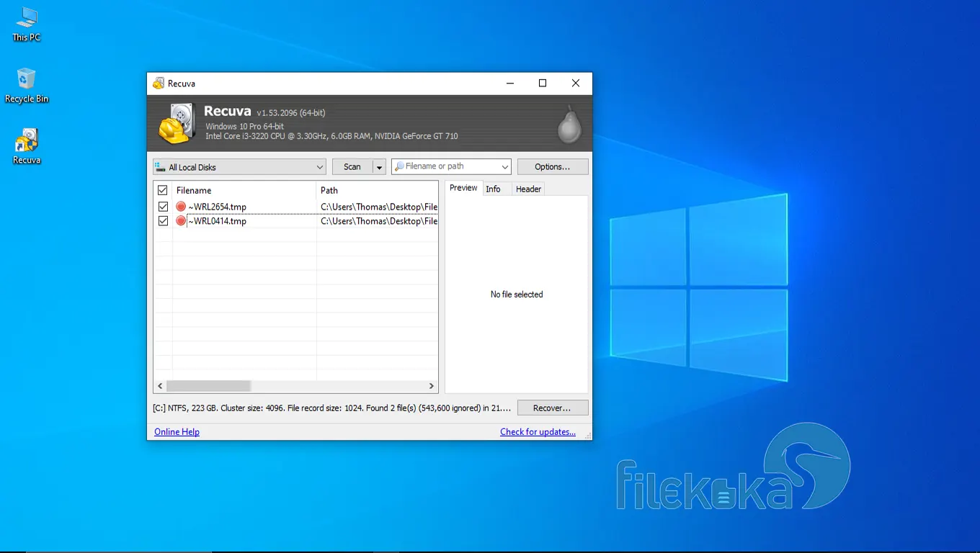Select the ~WRL2654.tmp file name
This screenshot has width=980, height=553.
coord(217,207)
